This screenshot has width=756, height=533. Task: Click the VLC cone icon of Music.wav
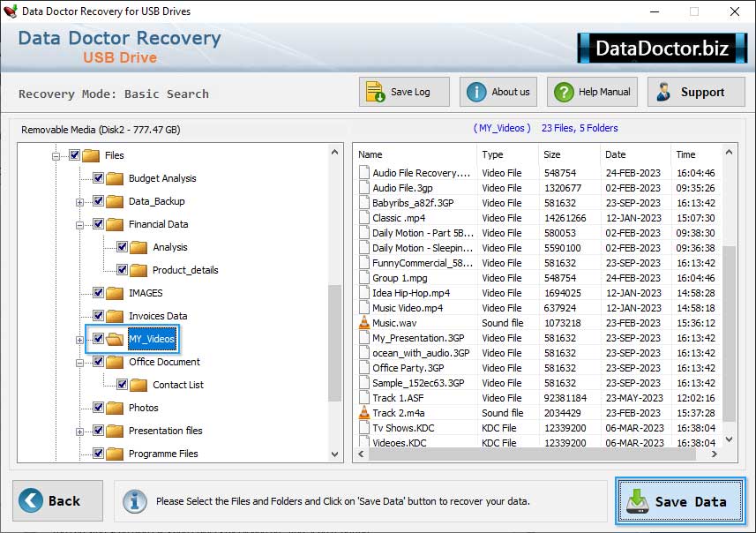(x=364, y=323)
